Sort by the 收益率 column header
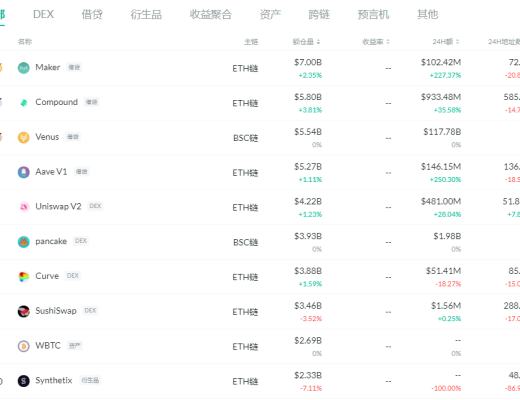Viewport: 520px width, 400px height. click(x=376, y=42)
